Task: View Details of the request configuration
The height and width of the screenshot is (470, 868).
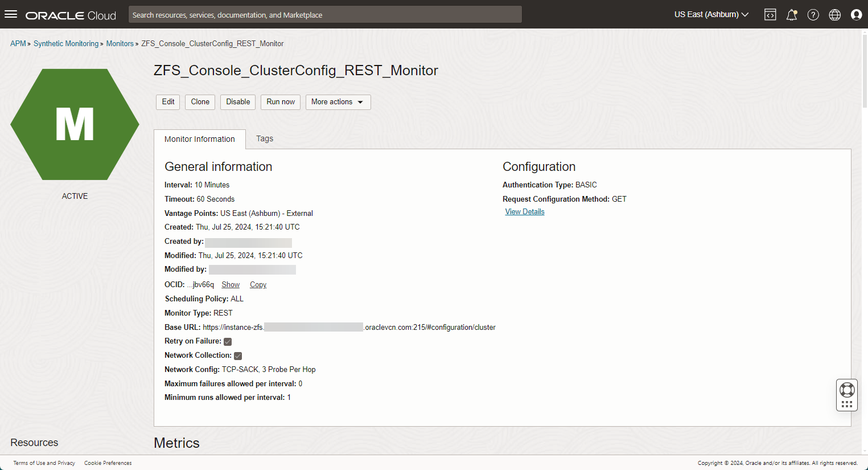Action: pyautogui.click(x=524, y=211)
